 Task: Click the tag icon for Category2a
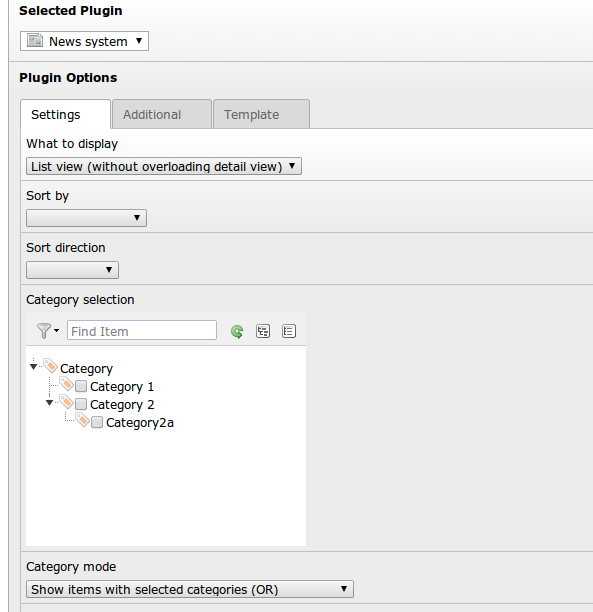(x=82, y=420)
